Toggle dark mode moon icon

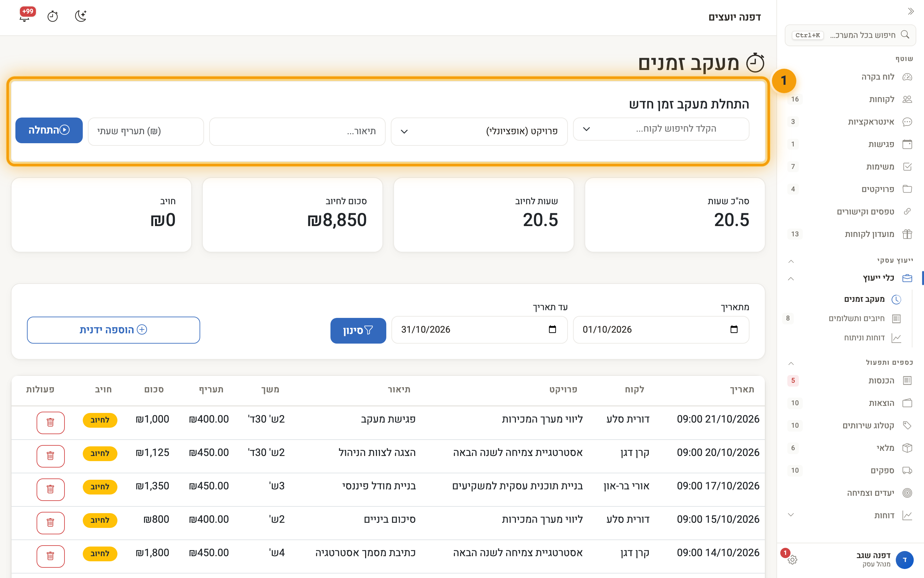tap(81, 16)
